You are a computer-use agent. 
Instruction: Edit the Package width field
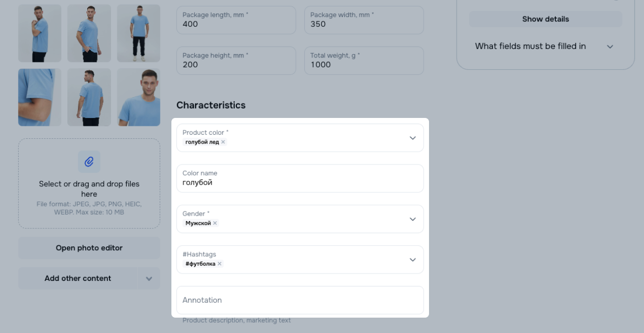pos(364,24)
